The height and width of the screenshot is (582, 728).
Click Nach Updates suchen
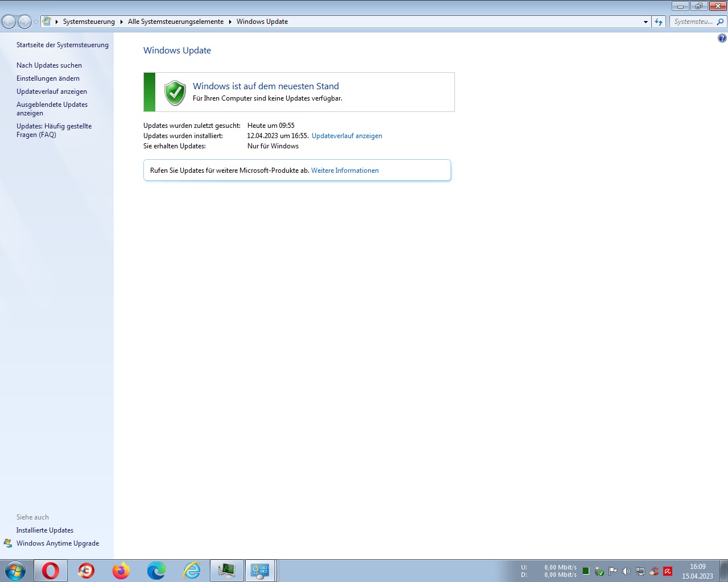[49, 65]
